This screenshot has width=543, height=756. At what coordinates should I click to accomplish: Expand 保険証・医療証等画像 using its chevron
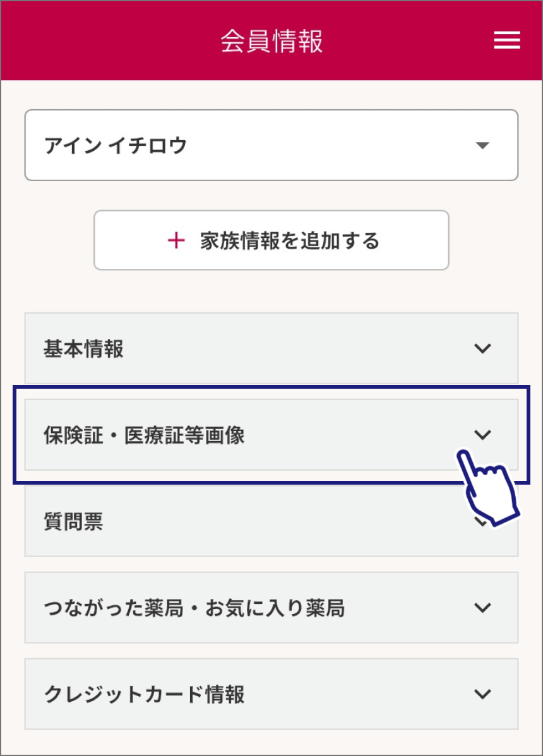[482, 434]
